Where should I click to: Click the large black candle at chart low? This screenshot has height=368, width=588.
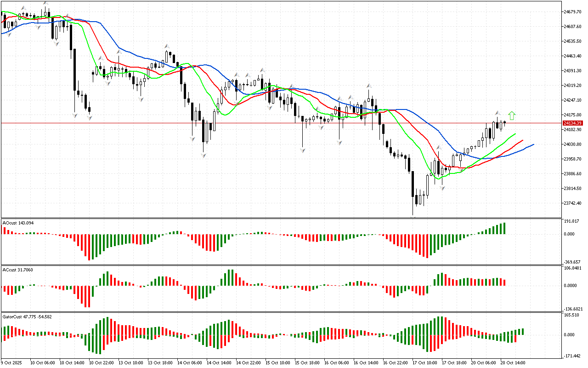point(413,184)
